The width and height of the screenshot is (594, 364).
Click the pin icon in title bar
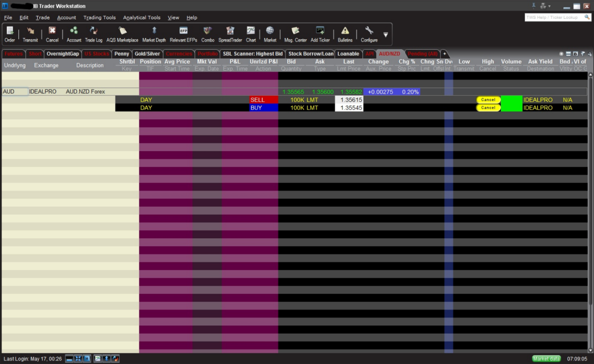tap(534, 6)
